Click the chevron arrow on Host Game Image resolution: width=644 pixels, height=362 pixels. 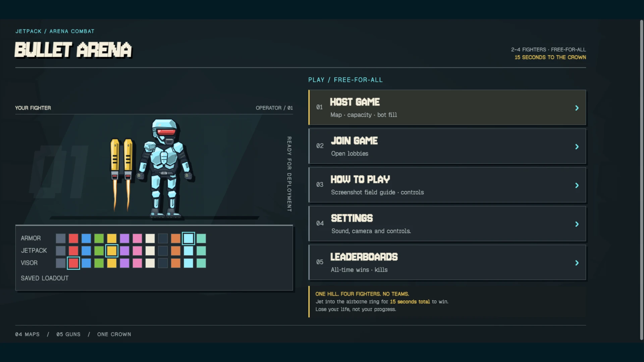point(577,108)
